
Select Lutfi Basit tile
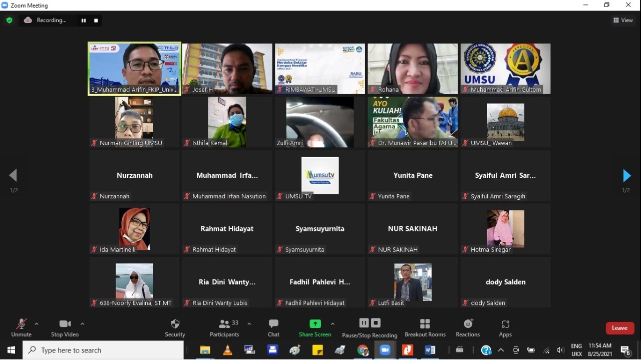(x=413, y=282)
